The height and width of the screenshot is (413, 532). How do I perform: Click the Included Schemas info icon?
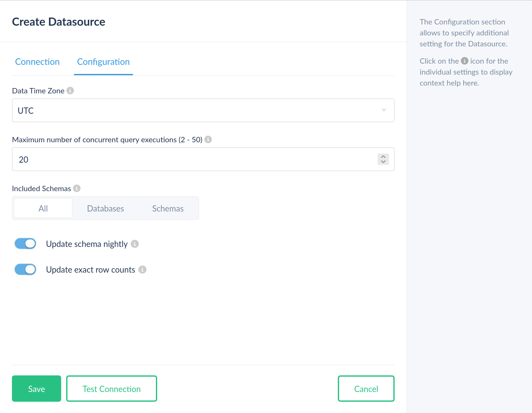[77, 188]
